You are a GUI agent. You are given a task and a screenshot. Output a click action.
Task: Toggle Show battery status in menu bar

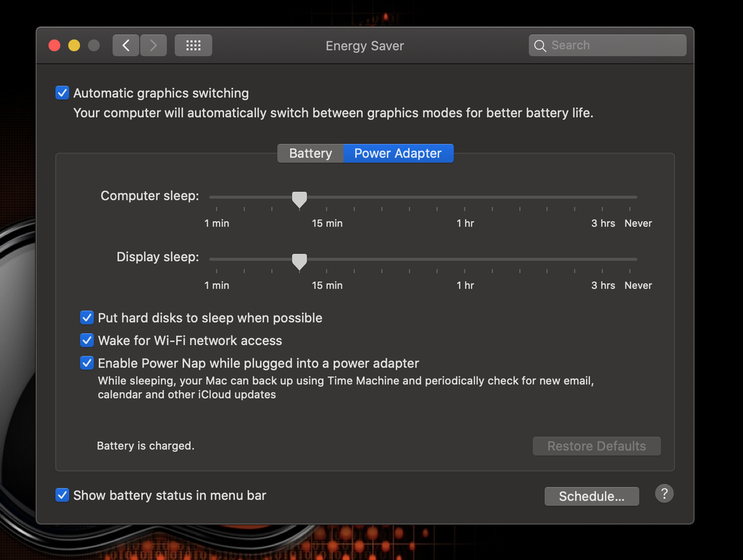coord(62,495)
